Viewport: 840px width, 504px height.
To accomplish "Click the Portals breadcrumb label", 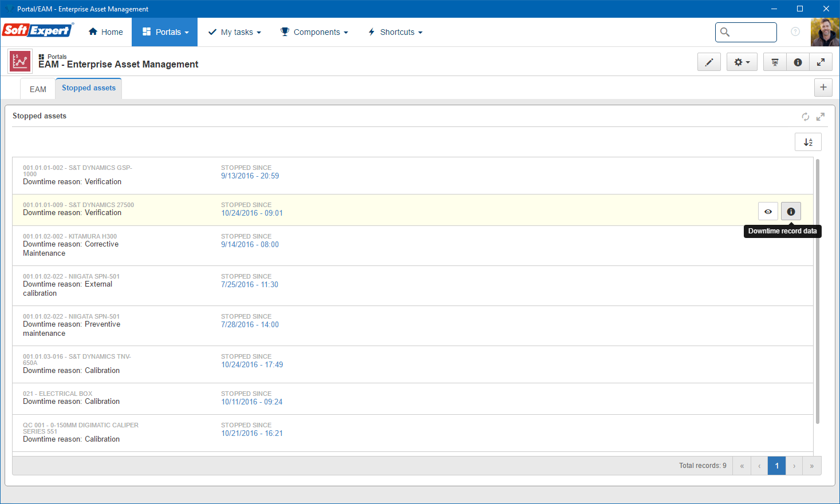I will pos(57,57).
